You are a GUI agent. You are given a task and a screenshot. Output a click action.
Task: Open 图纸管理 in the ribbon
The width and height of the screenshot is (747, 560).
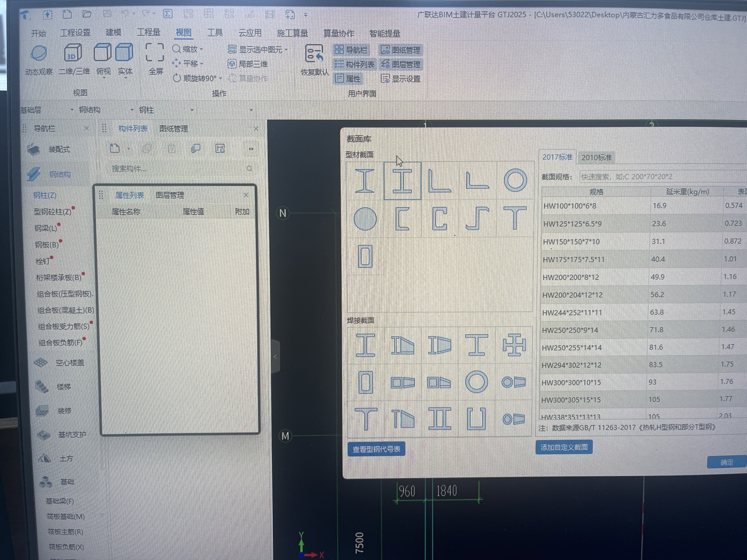[400, 50]
